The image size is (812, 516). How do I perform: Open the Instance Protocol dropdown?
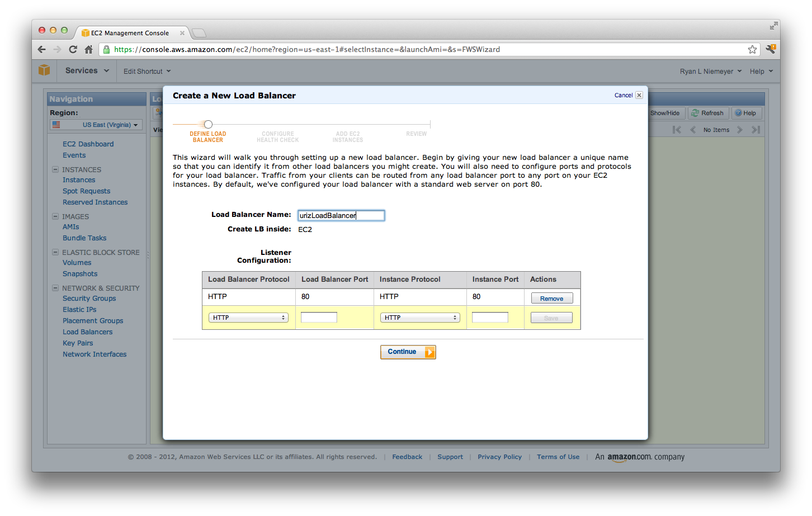420,318
